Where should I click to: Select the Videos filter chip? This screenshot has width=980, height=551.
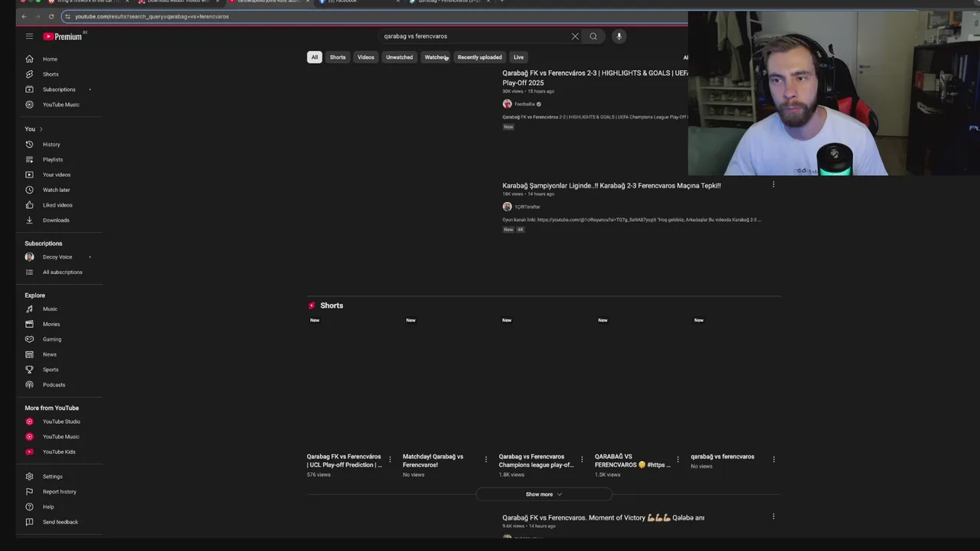coord(366,57)
